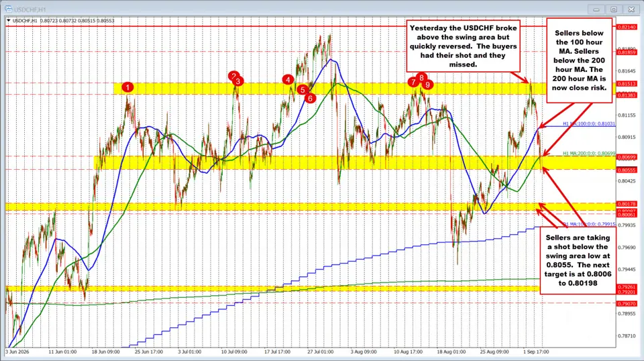Click the 0.80915 price scale value
The height and width of the screenshot is (361, 644).
click(627, 137)
